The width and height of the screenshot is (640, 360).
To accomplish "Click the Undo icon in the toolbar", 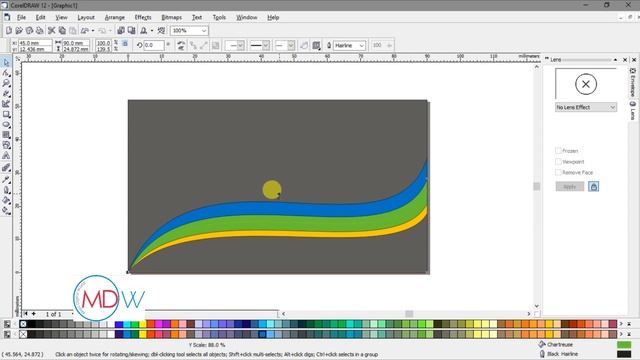I will 85,31.
